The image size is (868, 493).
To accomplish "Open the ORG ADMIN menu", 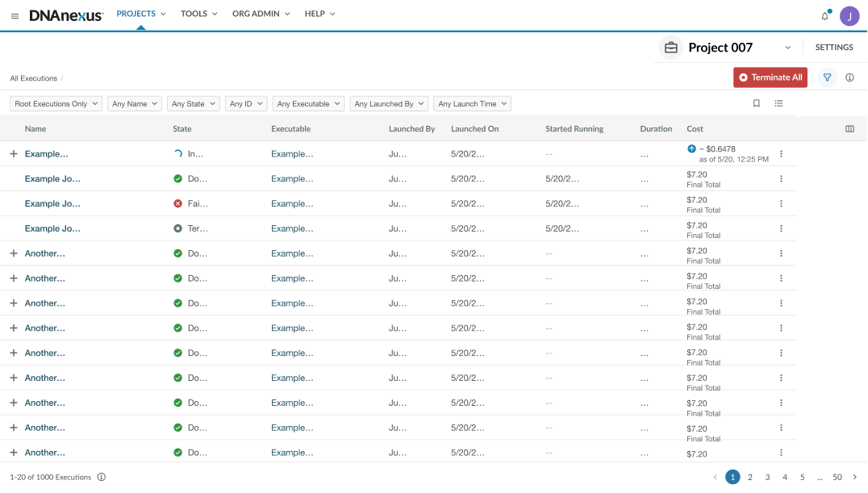I will [x=261, y=14].
